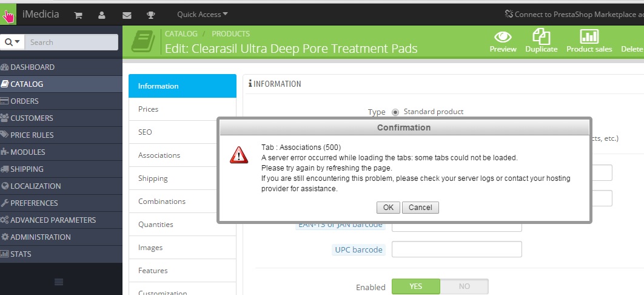Open the envelope messages icon in top bar
The height and width of the screenshot is (295, 644).
pyautogui.click(x=127, y=15)
